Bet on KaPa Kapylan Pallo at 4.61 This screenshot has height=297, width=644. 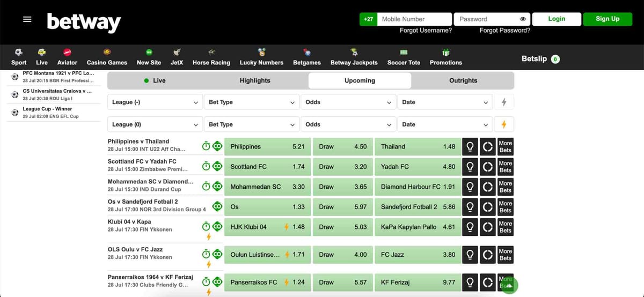click(x=418, y=227)
